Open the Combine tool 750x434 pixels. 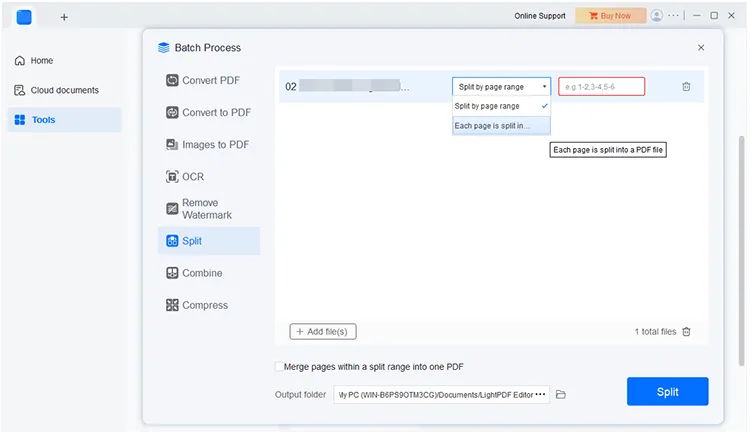pos(209,273)
